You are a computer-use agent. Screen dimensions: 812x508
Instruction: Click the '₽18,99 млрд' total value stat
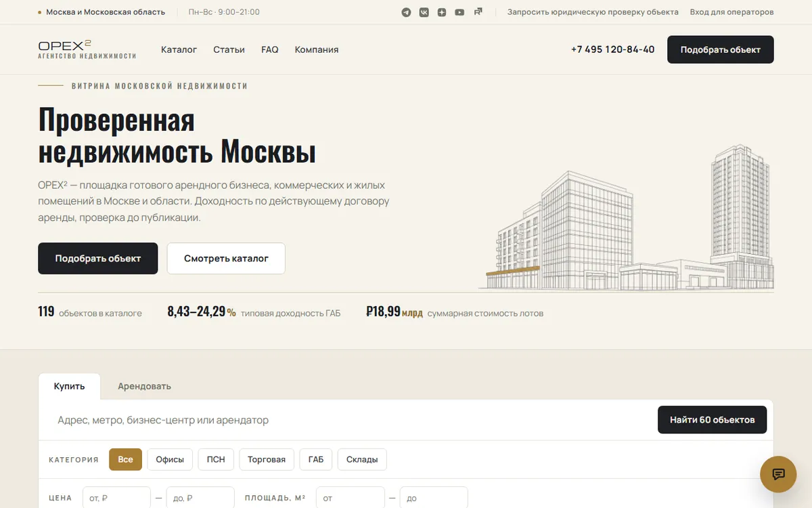click(x=455, y=312)
